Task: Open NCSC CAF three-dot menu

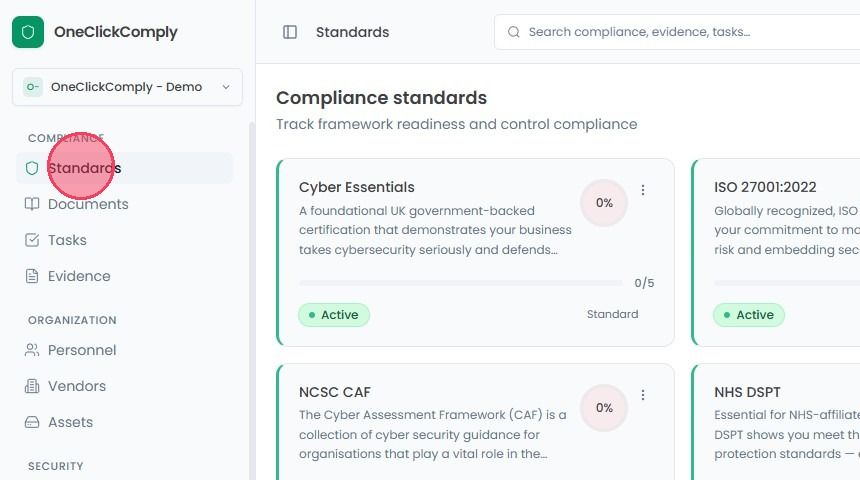Action: click(643, 395)
